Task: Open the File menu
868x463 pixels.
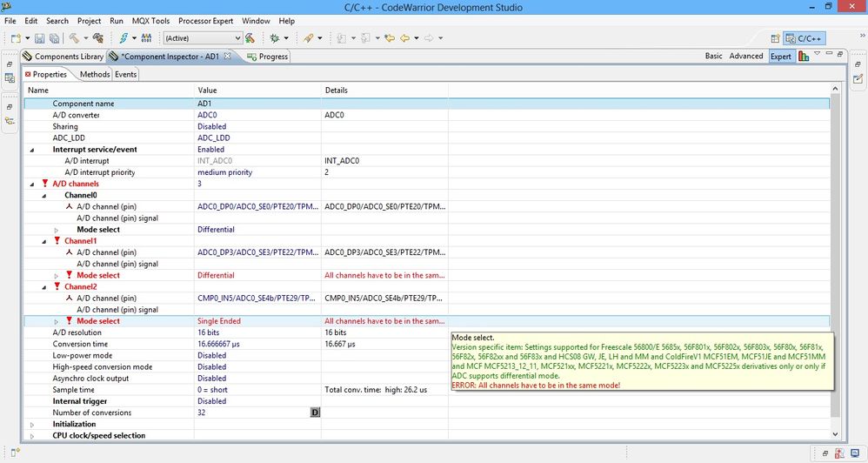Action: [10, 21]
